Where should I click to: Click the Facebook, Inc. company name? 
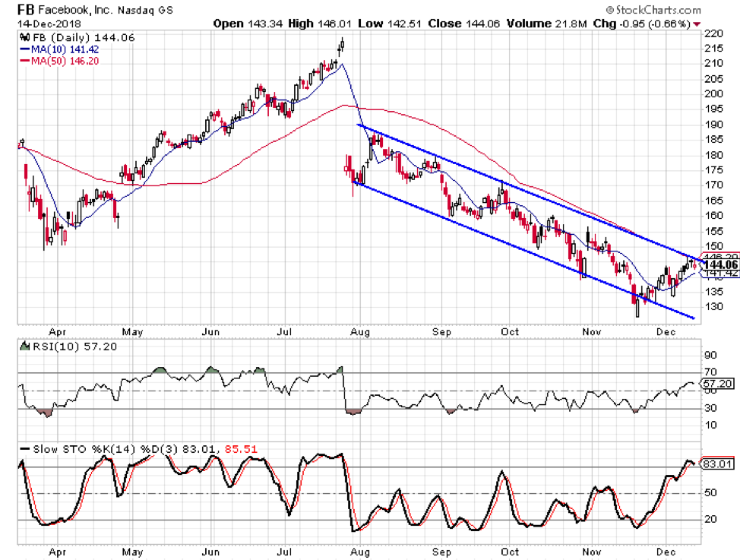point(75,9)
